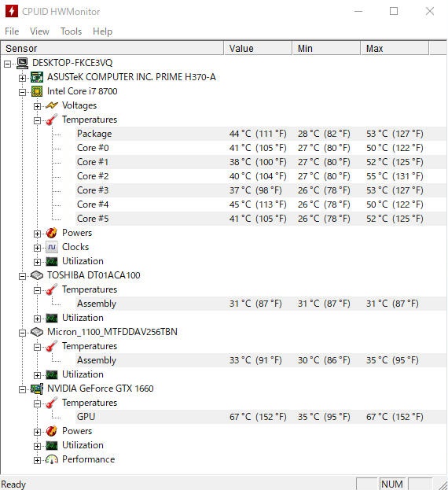The image size is (448, 490).
Task: Expand the GPU Powers node
Action: click(37, 432)
